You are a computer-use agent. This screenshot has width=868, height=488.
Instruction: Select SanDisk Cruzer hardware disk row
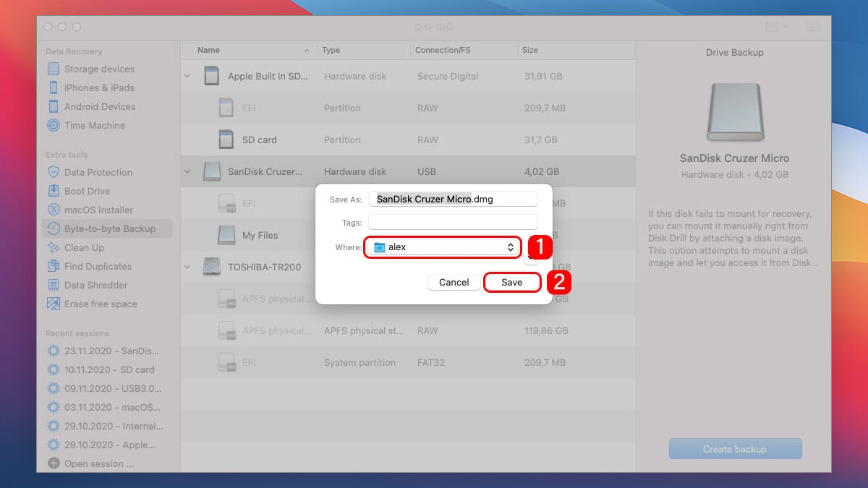click(408, 171)
